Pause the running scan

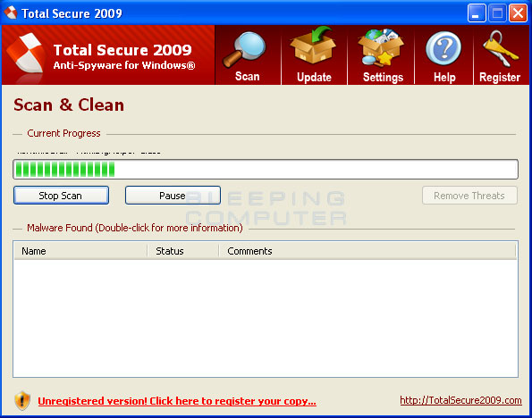173,196
